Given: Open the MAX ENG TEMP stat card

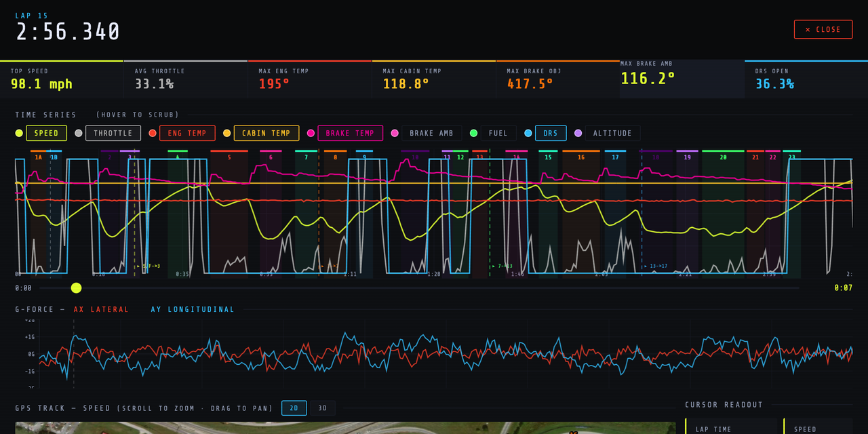Looking at the screenshot, I should 310,79.
